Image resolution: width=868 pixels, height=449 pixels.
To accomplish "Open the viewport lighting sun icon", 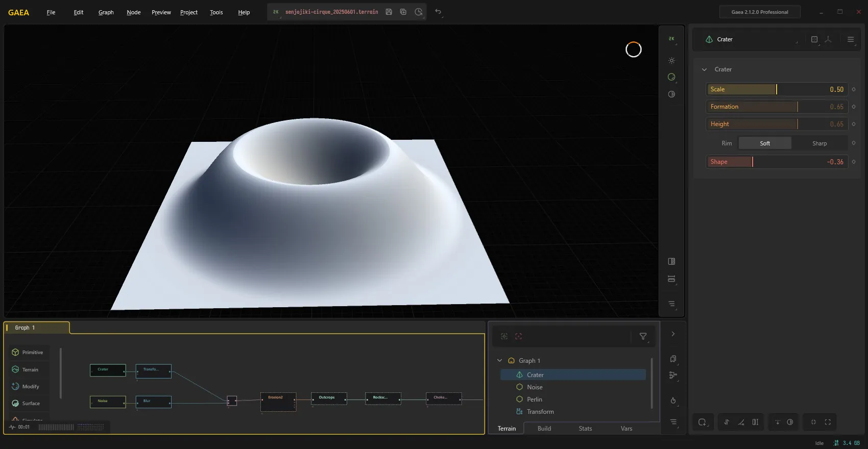I will click(x=671, y=61).
